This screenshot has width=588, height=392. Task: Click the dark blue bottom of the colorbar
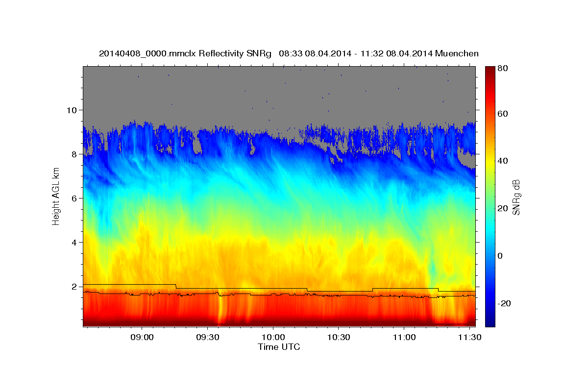point(490,322)
